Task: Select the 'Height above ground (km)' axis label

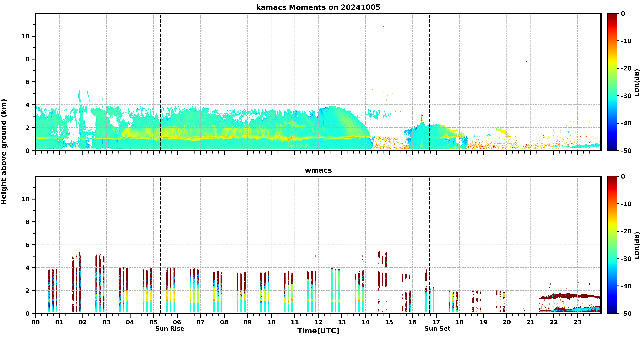Action: pos(4,152)
